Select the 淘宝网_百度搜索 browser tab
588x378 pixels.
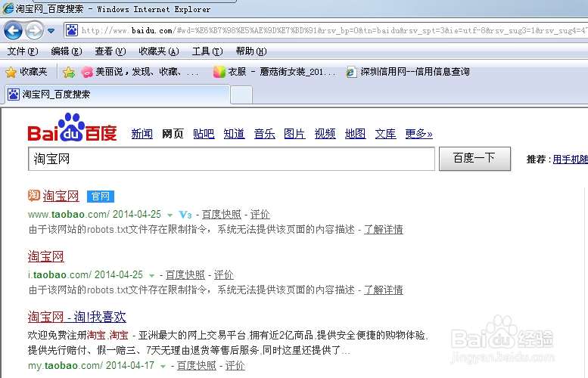click(117, 94)
